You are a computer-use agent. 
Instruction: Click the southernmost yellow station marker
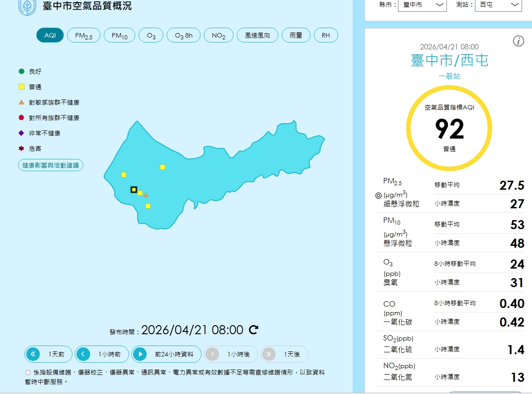pyautogui.click(x=148, y=206)
